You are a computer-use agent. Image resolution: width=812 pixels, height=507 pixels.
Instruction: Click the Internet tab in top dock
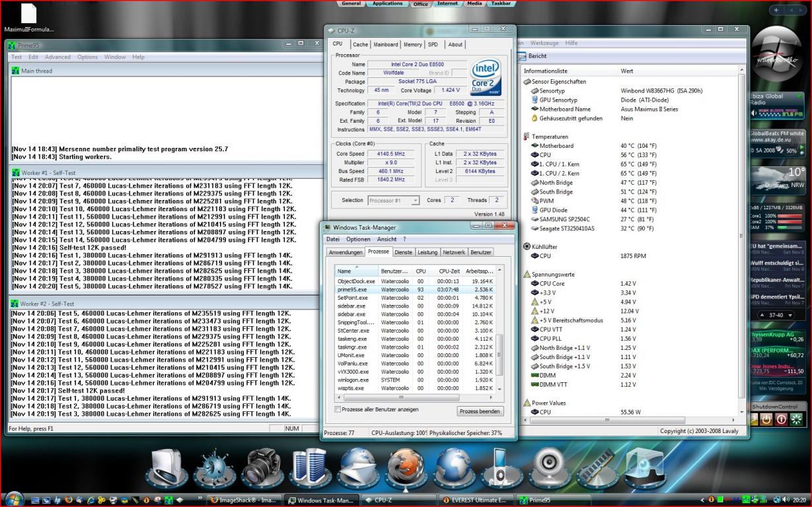point(447,3)
